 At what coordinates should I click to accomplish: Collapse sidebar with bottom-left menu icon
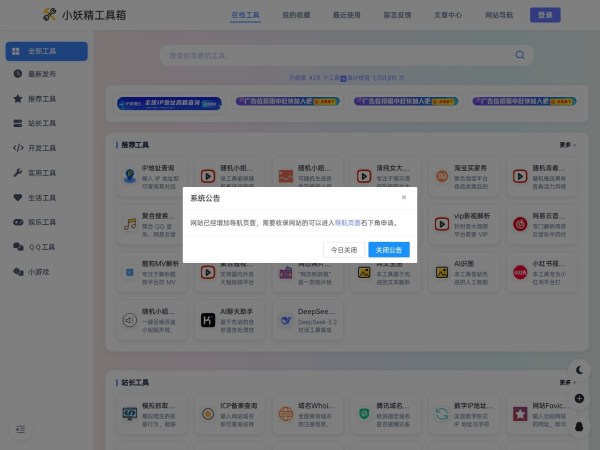pos(20,429)
